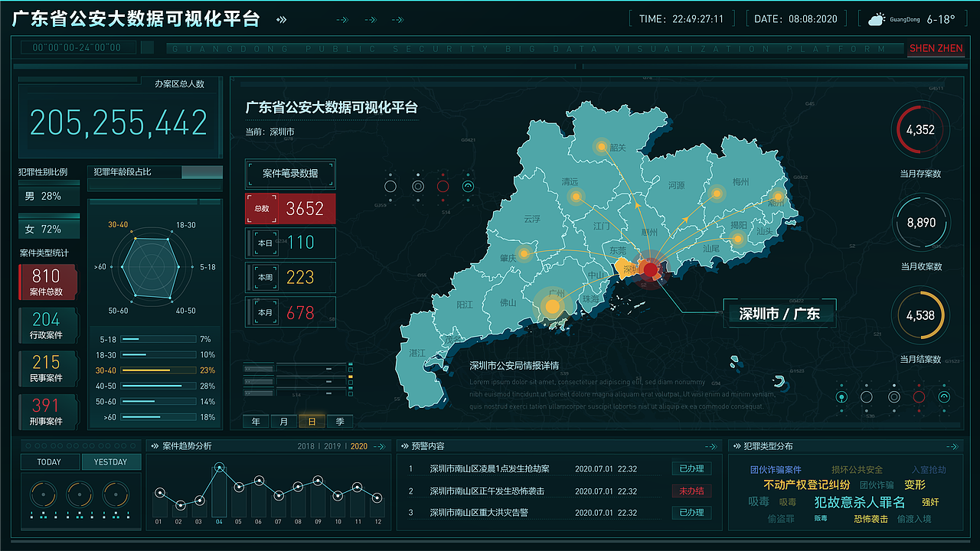The width and height of the screenshot is (980, 551).
Task: Click the 刑事案件 391 card
Action: coord(47,412)
